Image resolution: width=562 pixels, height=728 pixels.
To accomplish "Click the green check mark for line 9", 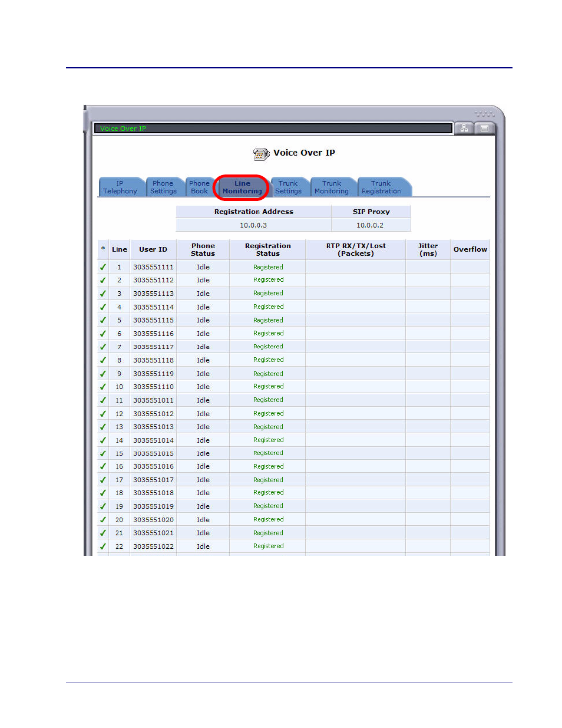I will click(x=103, y=374).
